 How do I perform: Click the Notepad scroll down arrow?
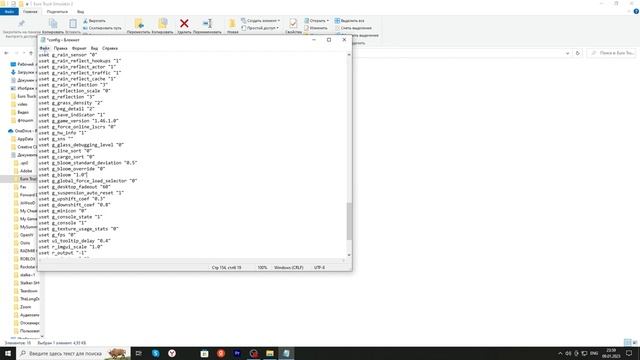[x=349, y=255]
